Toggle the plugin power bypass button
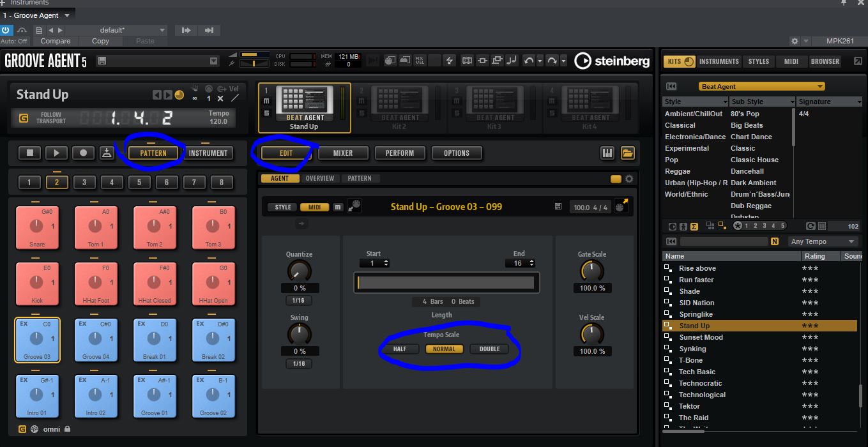Image resolution: width=868 pixels, height=447 pixels. click(6, 30)
